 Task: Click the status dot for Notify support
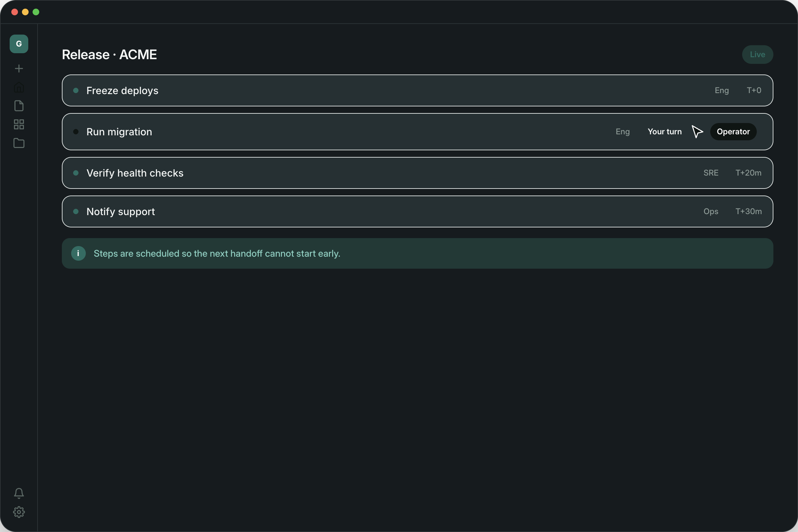[76, 211]
